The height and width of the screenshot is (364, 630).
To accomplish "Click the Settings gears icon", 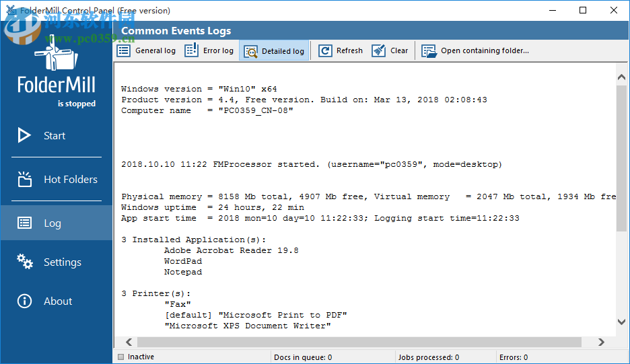I will coord(24,262).
